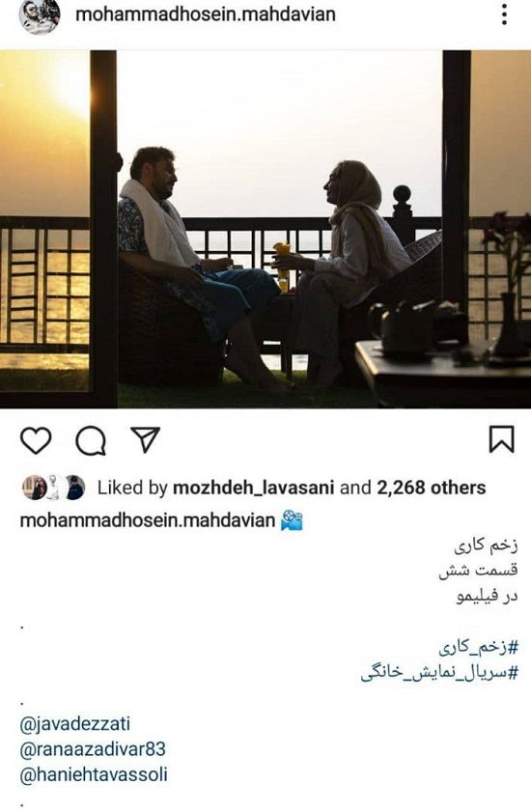Click the movie camera emoji in caption
Image resolution: width=531 pixels, height=812 pixels.
[x=292, y=520]
